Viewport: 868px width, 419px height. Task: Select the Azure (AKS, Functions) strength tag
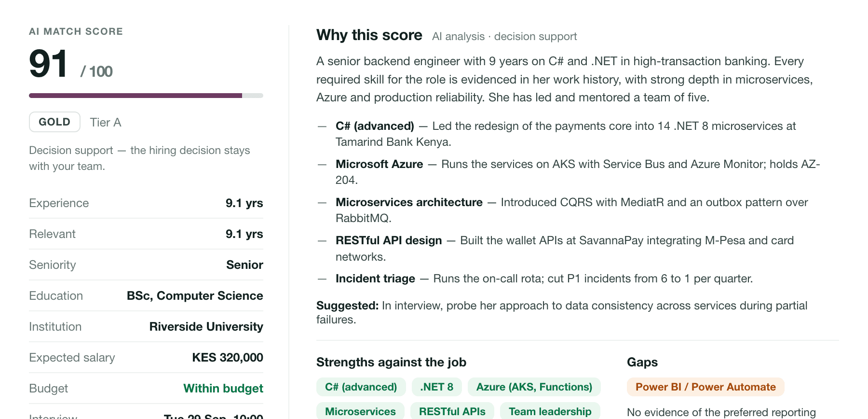(x=534, y=387)
